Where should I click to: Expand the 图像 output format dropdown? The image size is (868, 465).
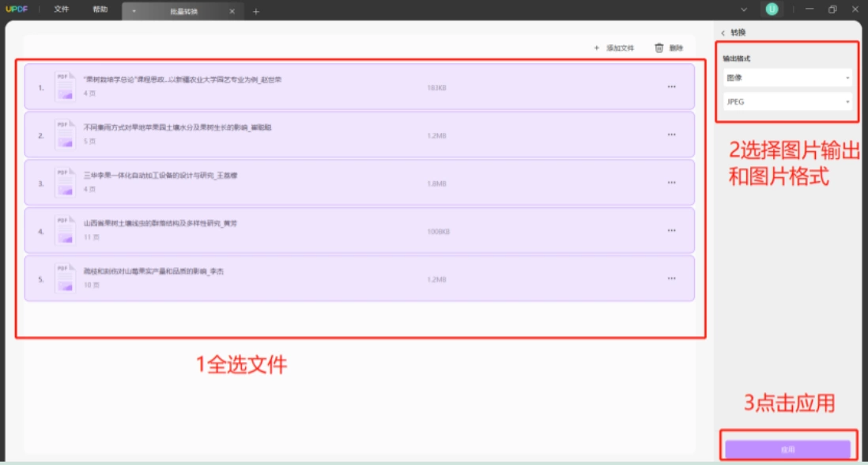pos(787,77)
